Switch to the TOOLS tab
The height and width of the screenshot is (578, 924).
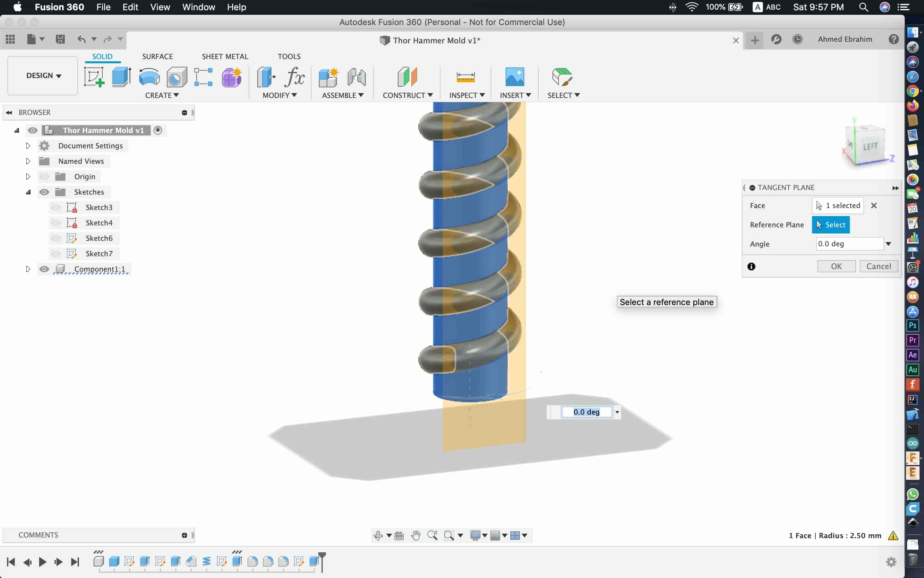[289, 57]
